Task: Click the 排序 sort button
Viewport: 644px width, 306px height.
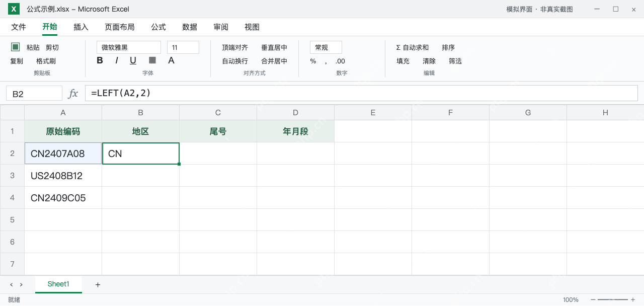Action: coord(448,47)
